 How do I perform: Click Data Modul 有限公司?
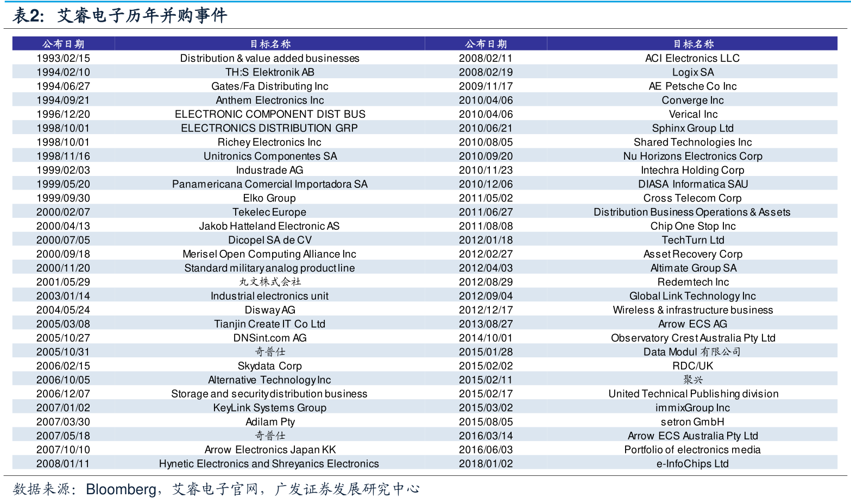pyautogui.click(x=693, y=352)
